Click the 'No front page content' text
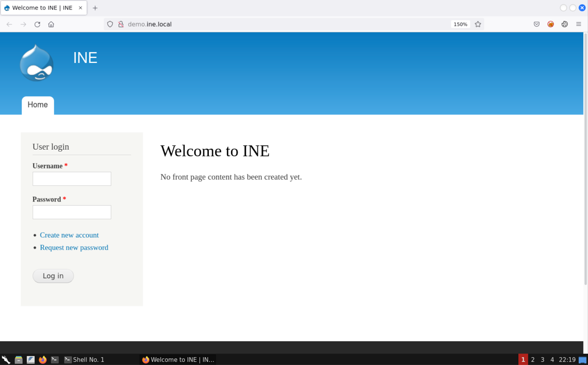Screen dimensions: 588x365 tap(231, 177)
